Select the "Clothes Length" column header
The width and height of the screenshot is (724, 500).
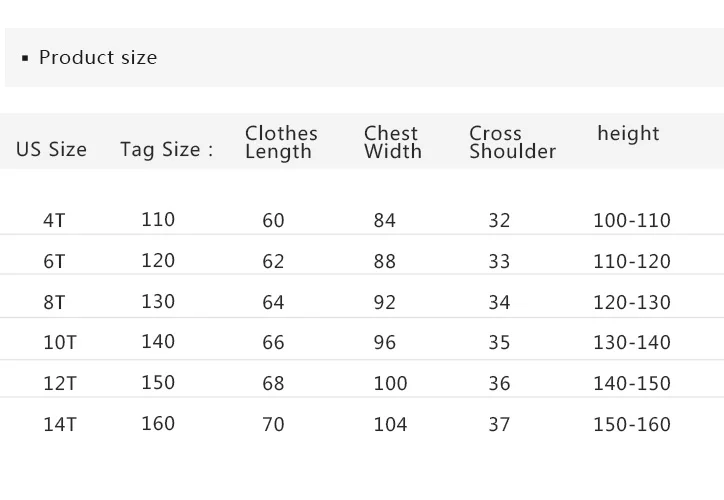(x=281, y=142)
